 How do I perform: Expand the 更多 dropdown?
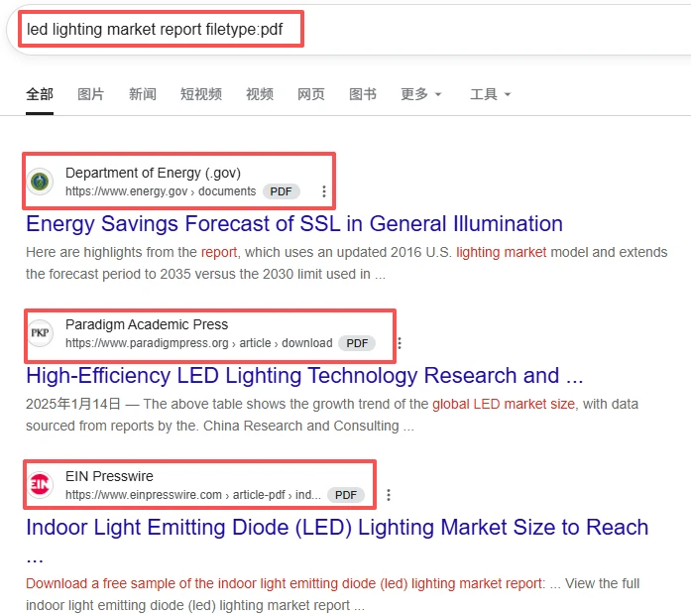[x=421, y=94]
